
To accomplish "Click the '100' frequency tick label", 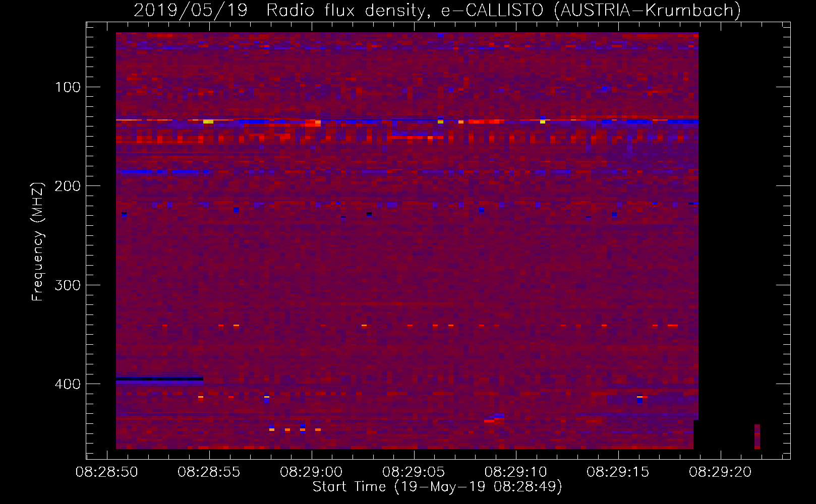I will (68, 87).
